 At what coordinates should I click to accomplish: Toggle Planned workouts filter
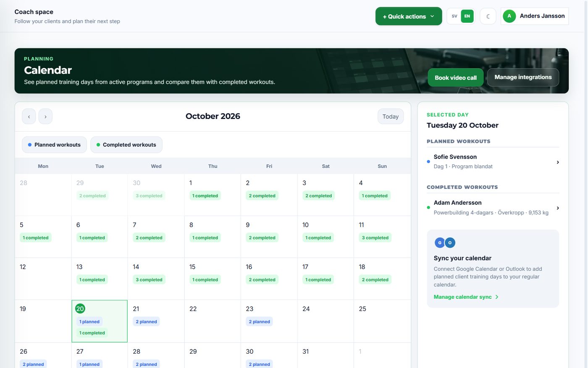click(54, 145)
